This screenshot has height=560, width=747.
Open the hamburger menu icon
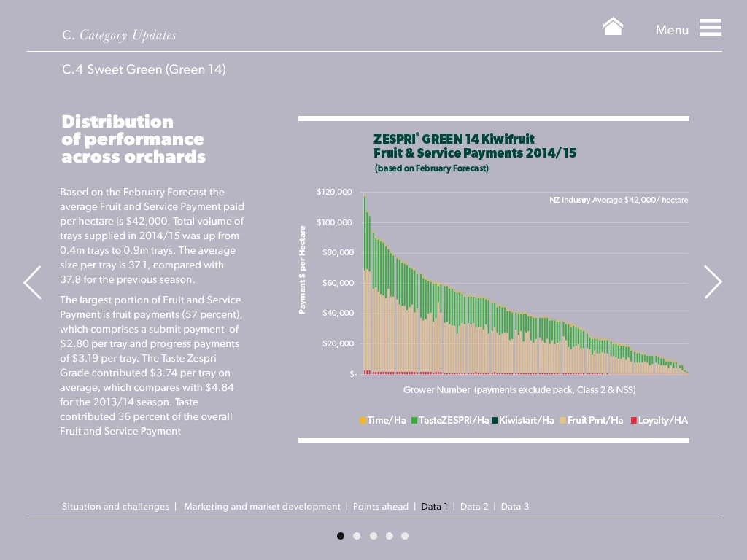pyautogui.click(x=710, y=28)
